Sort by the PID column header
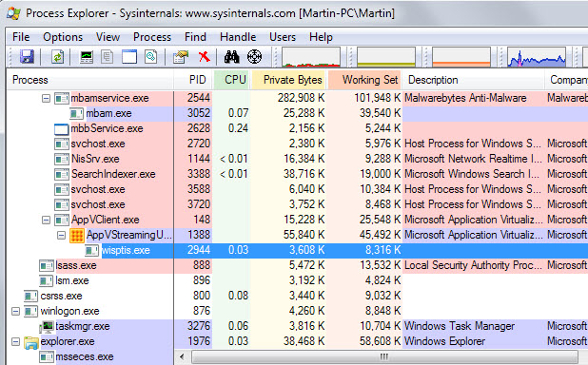 pos(193,80)
